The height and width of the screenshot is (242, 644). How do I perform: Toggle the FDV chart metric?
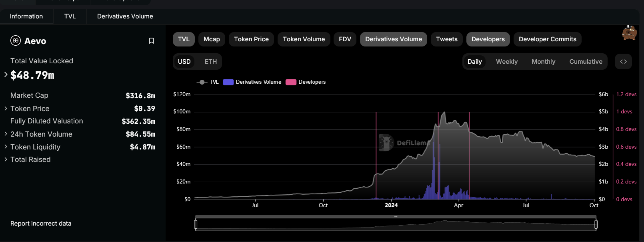pos(345,39)
